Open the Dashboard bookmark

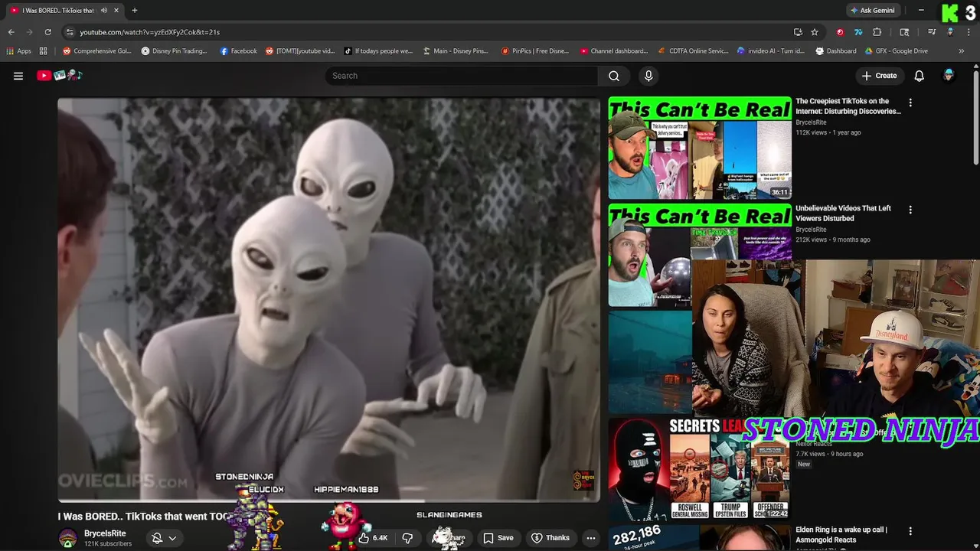tap(836, 51)
